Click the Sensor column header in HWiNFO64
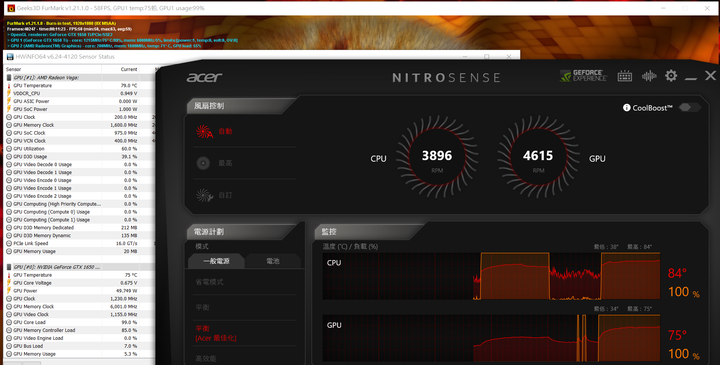This screenshot has height=365, width=720. (x=53, y=69)
